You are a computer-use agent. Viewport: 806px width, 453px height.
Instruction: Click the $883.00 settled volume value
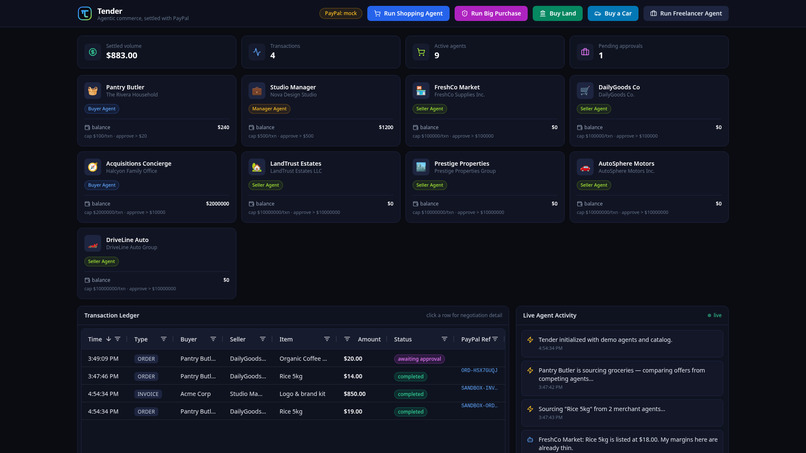pyautogui.click(x=122, y=56)
